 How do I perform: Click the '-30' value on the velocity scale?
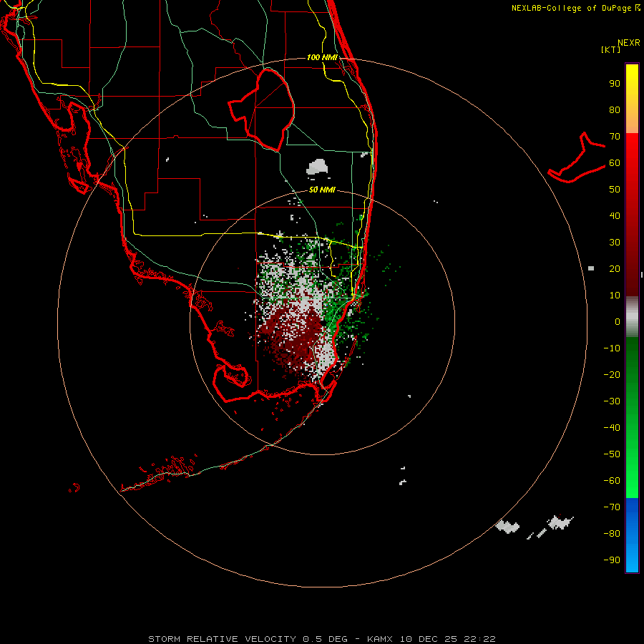(612, 401)
